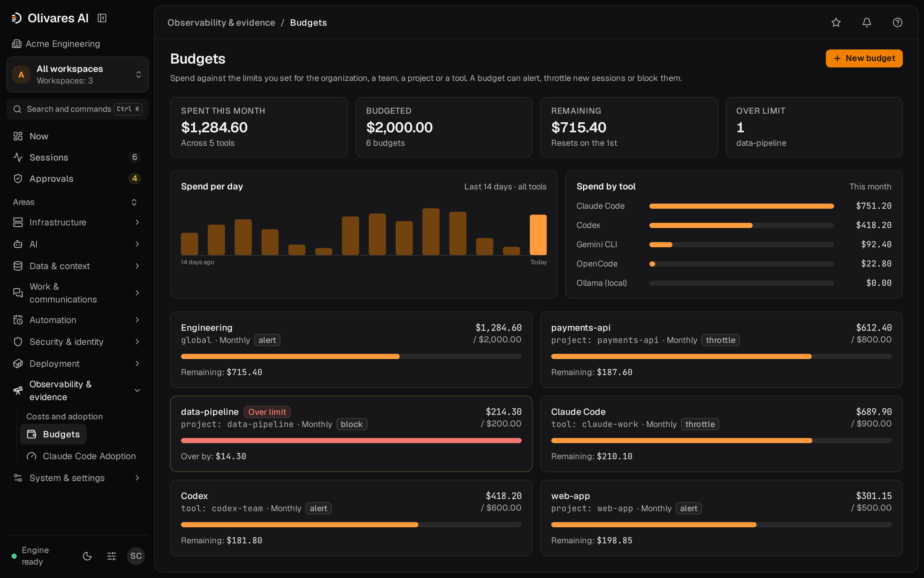The width and height of the screenshot is (924, 578).
Task: Click the Sessions activity icon
Action: pyautogui.click(x=18, y=157)
